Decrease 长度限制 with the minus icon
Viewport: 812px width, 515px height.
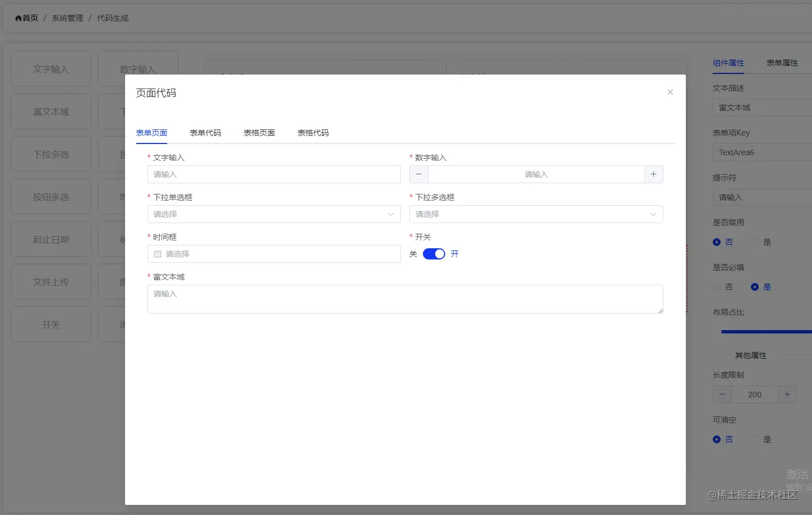click(x=722, y=394)
